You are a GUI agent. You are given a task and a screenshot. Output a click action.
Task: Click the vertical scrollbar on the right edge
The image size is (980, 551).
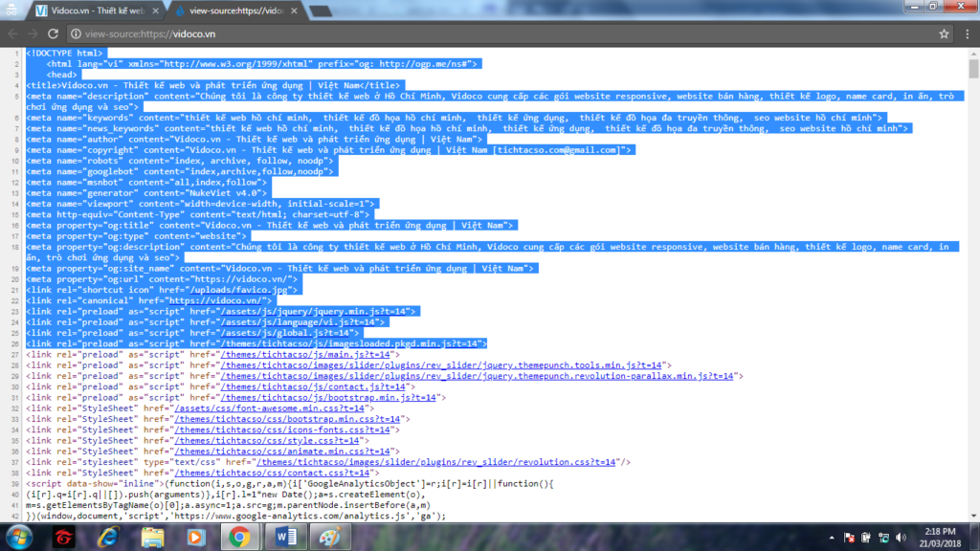tap(972, 287)
